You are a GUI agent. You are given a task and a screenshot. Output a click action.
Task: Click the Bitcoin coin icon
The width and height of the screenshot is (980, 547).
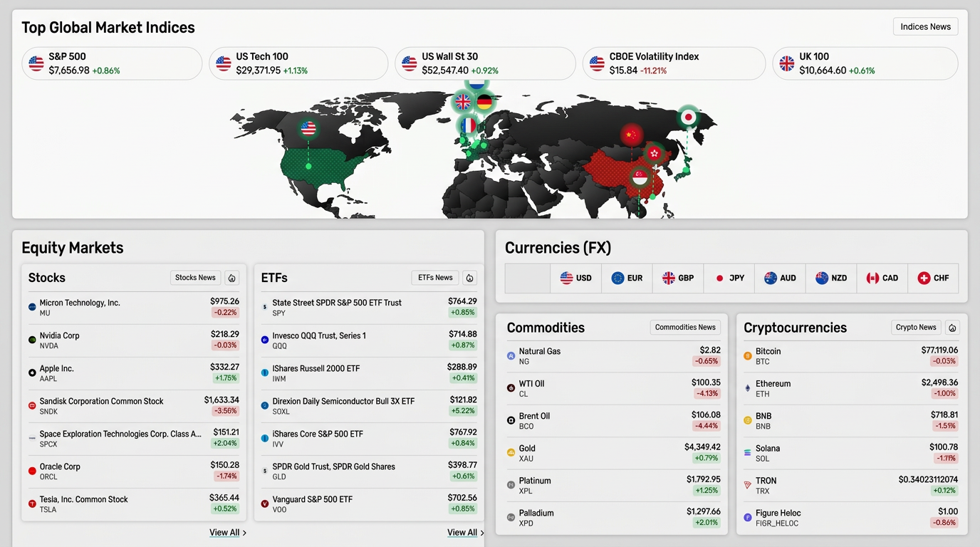coord(748,355)
